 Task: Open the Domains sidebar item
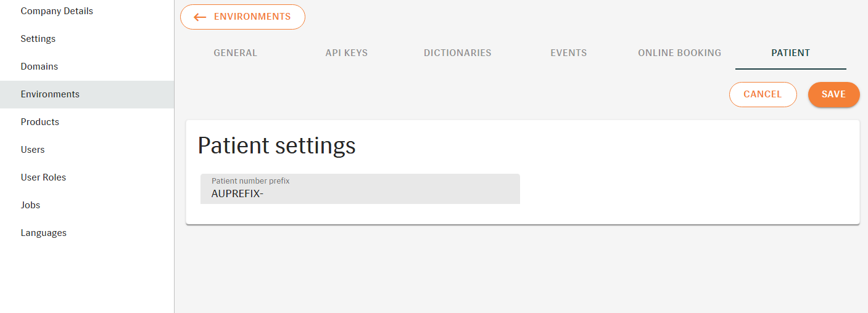point(39,67)
